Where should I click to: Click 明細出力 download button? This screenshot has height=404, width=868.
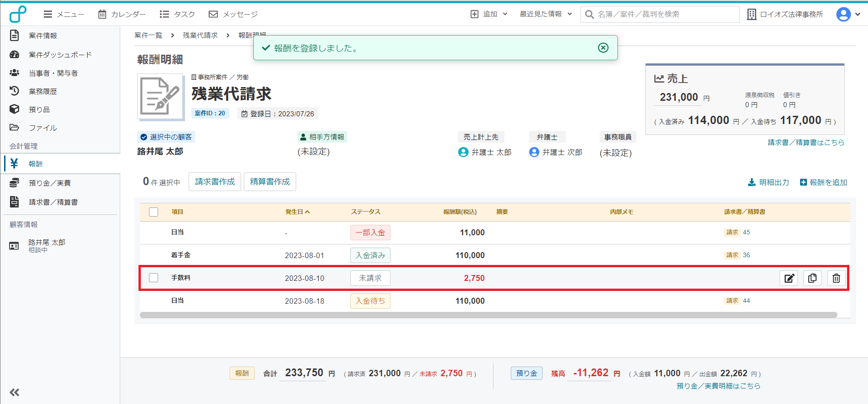768,182
